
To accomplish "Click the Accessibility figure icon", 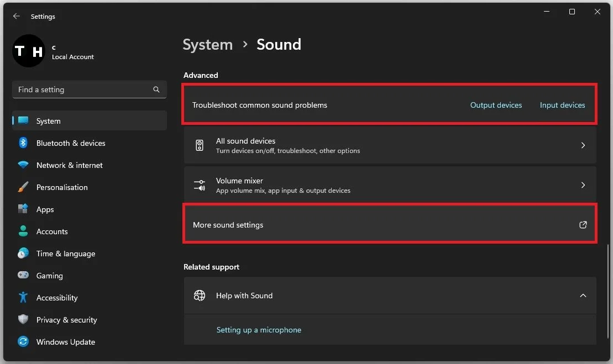I will [23, 298].
